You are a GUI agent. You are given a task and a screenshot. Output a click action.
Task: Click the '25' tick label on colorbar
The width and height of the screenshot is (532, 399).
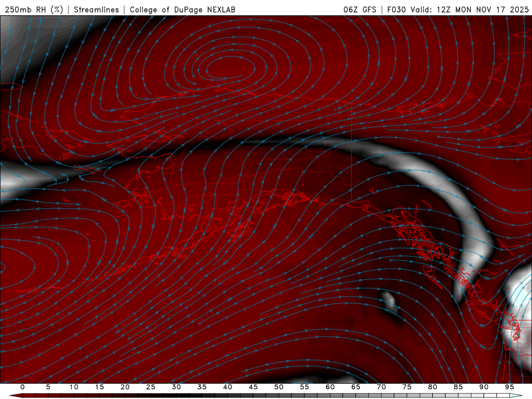click(x=151, y=387)
